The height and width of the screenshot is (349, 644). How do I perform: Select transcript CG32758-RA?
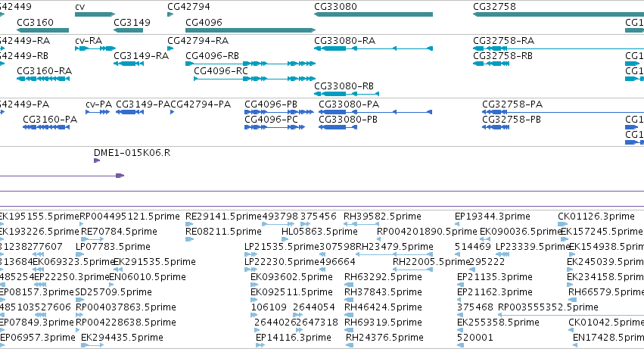[504, 41]
